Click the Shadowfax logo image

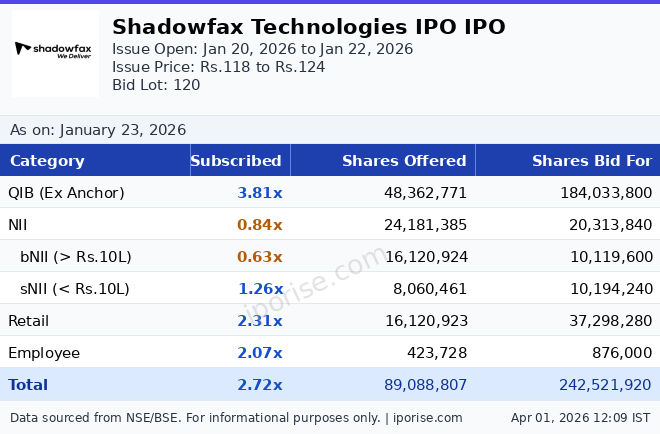click(55, 52)
